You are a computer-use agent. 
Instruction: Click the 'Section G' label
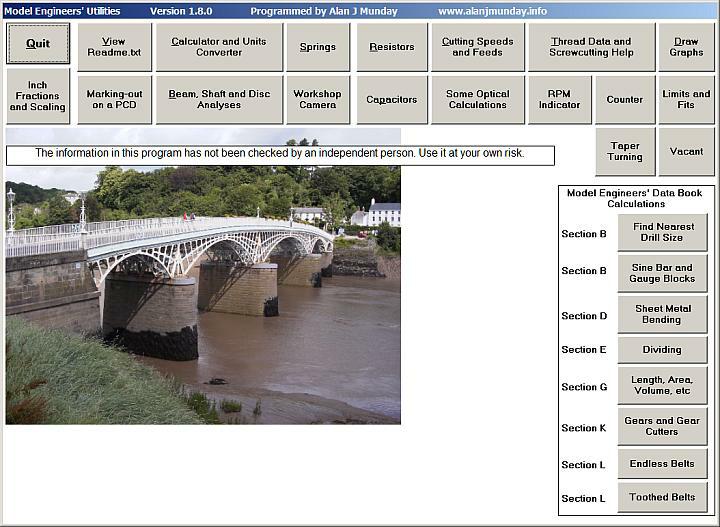[584, 387]
